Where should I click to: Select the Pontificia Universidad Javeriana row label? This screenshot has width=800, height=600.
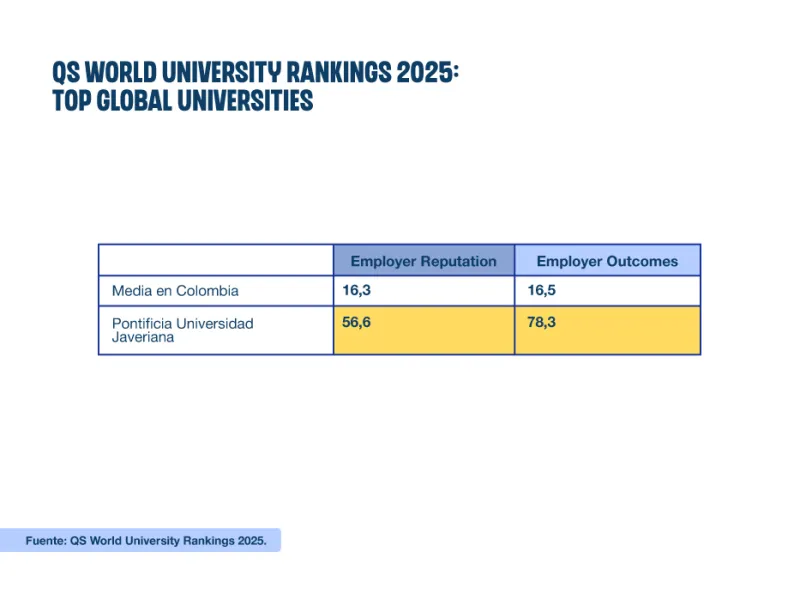pyautogui.click(x=182, y=331)
